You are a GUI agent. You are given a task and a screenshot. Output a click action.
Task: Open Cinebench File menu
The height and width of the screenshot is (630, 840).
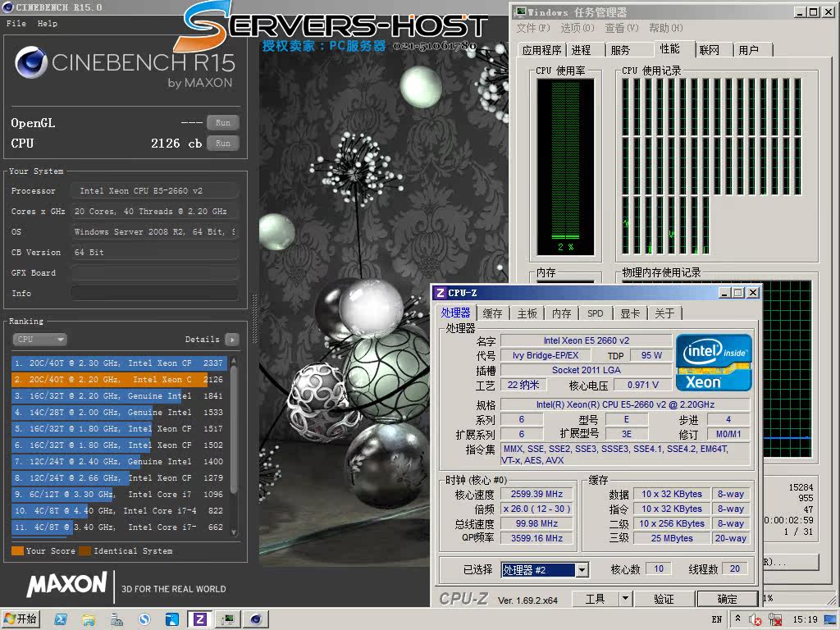(x=16, y=23)
